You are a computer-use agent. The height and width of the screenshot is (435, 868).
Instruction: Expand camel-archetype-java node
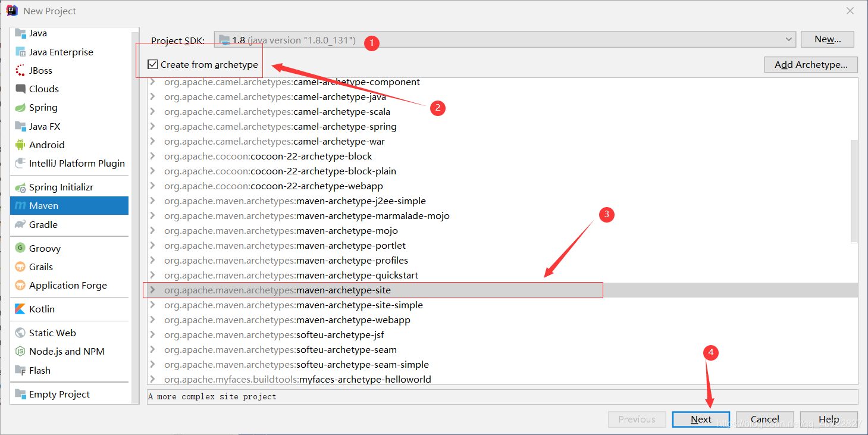(x=153, y=96)
